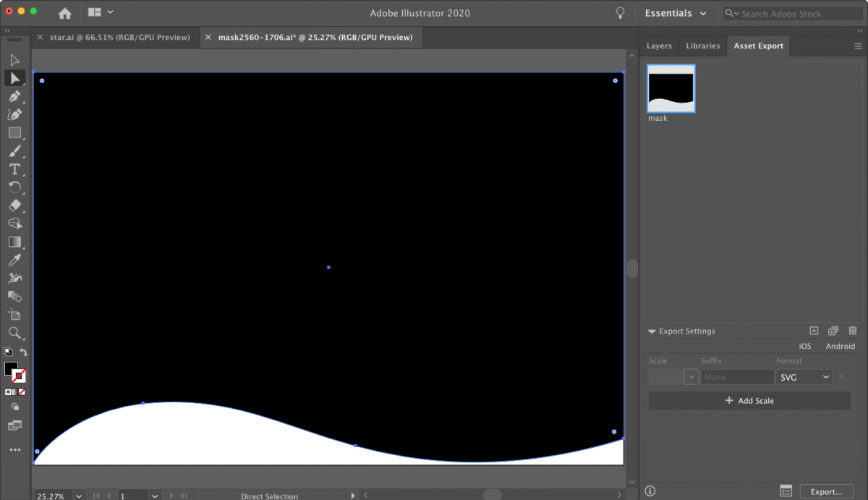Viewport: 868px width, 500px height.
Task: Swap Fill and Stroke colors
Action: click(x=23, y=352)
